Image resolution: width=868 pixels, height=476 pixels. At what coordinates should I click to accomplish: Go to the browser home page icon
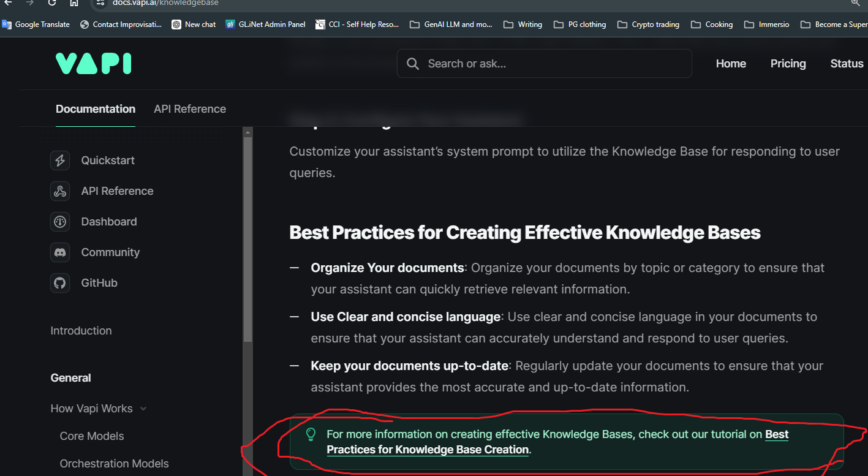point(74,2)
